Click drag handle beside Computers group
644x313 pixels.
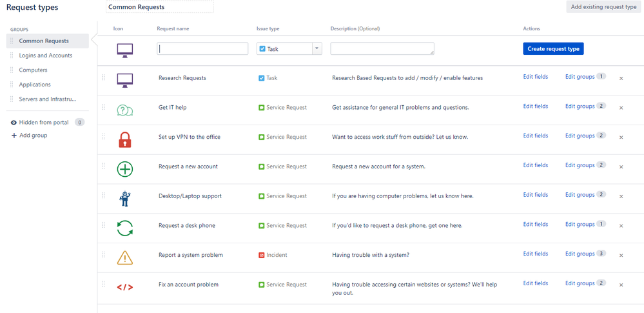pos(12,70)
